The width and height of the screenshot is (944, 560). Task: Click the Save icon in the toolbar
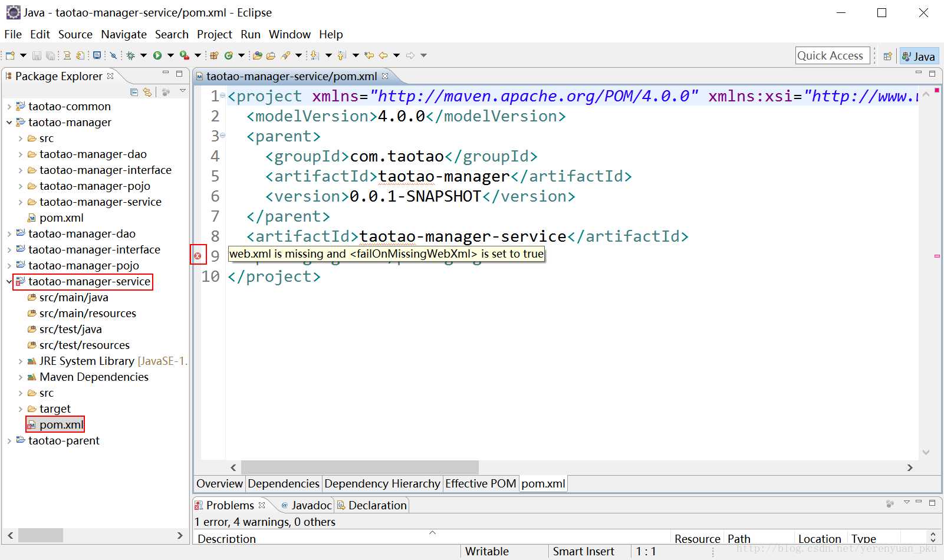click(x=37, y=55)
